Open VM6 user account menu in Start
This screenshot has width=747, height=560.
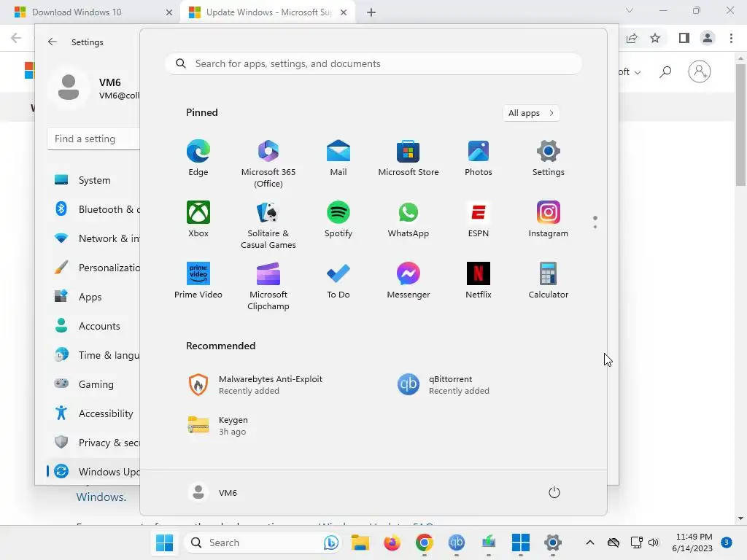click(212, 492)
